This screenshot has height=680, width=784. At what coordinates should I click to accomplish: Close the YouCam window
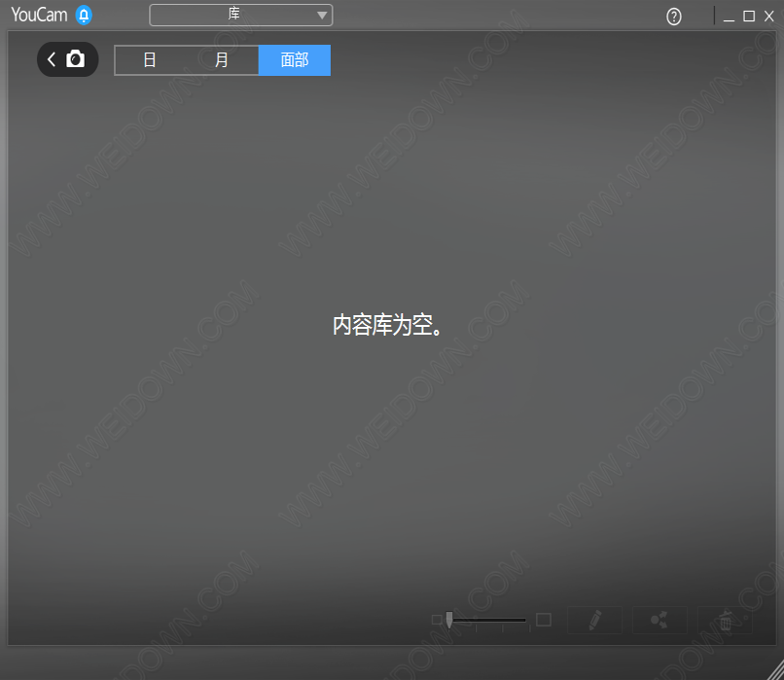(769, 17)
